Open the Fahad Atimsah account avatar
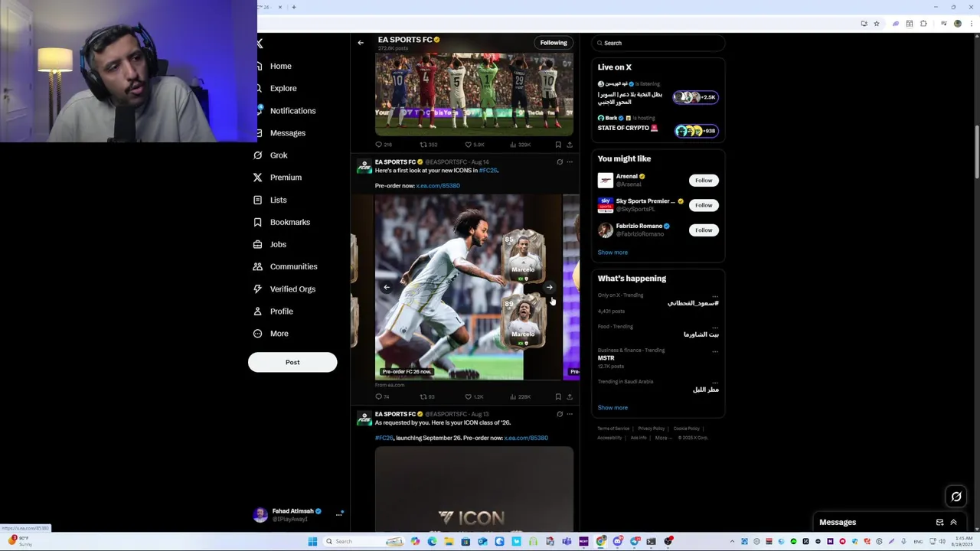980x551 pixels. (260, 514)
